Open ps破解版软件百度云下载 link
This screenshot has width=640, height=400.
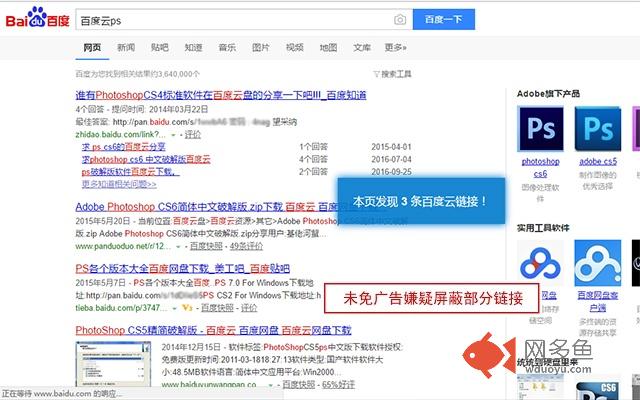tap(130, 171)
